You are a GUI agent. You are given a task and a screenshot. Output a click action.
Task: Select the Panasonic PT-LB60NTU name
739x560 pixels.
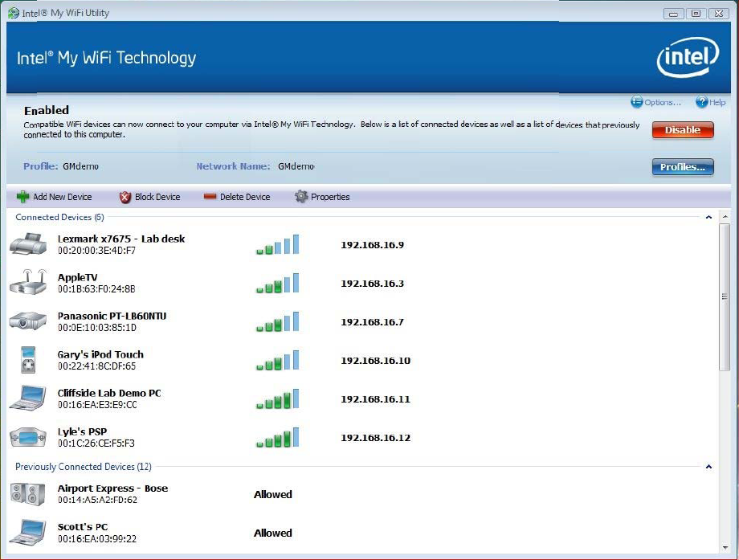click(112, 316)
